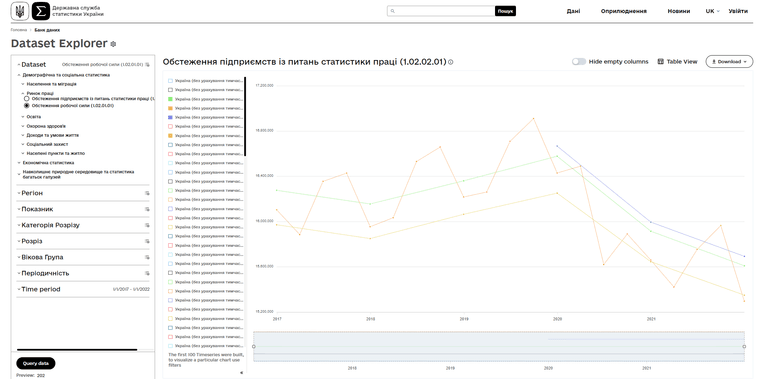The width and height of the screenshot is (764, 379).
Task: Expand Навколишнє природне середовище node
Action: coord(19,174)
